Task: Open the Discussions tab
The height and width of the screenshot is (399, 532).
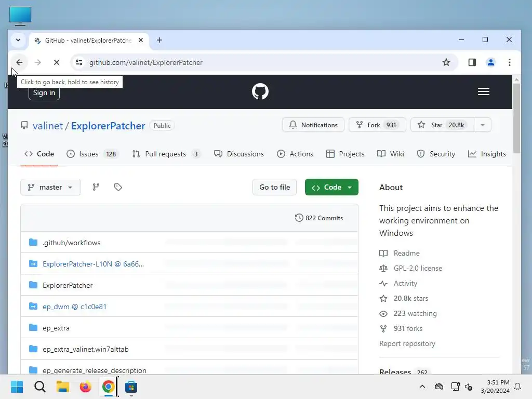Action: tap(239, 154)
